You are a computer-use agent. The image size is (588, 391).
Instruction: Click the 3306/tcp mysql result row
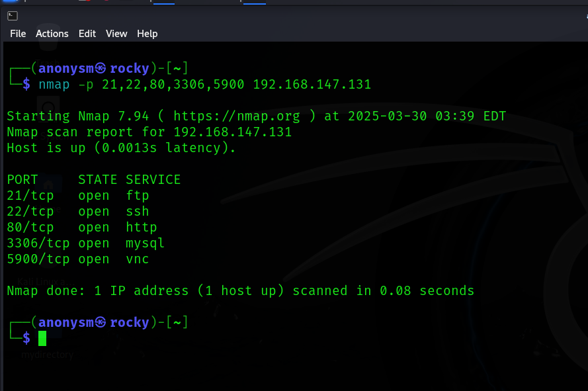pyautogui.click(x=86, y=243)
